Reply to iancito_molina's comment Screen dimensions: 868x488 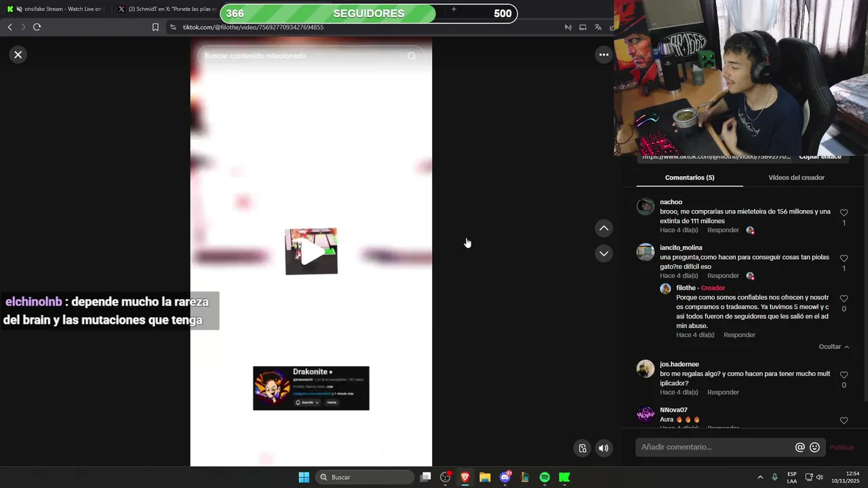tap(723, 276)
